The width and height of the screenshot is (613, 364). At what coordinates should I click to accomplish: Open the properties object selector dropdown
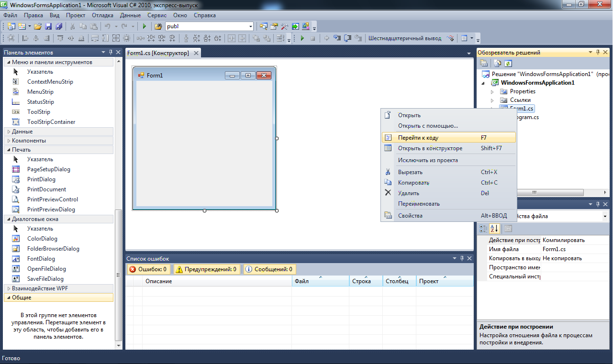pos(605,216)
